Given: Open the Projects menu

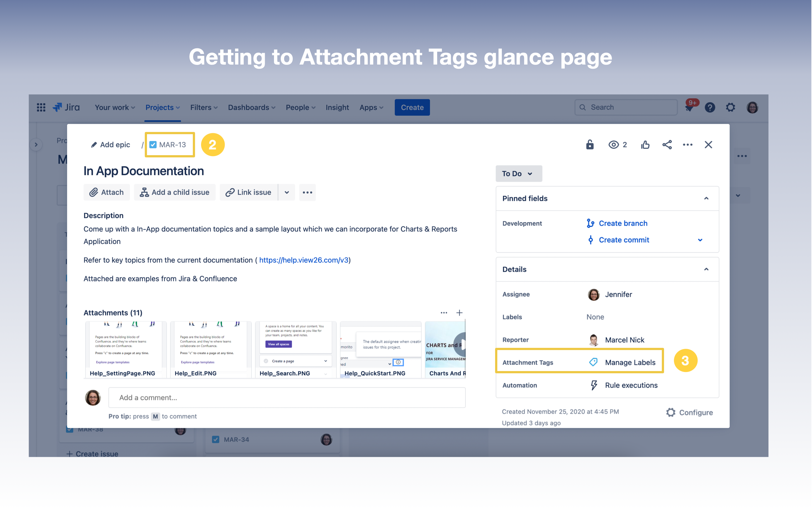Looking at the screenshot, I should [162, 107].
